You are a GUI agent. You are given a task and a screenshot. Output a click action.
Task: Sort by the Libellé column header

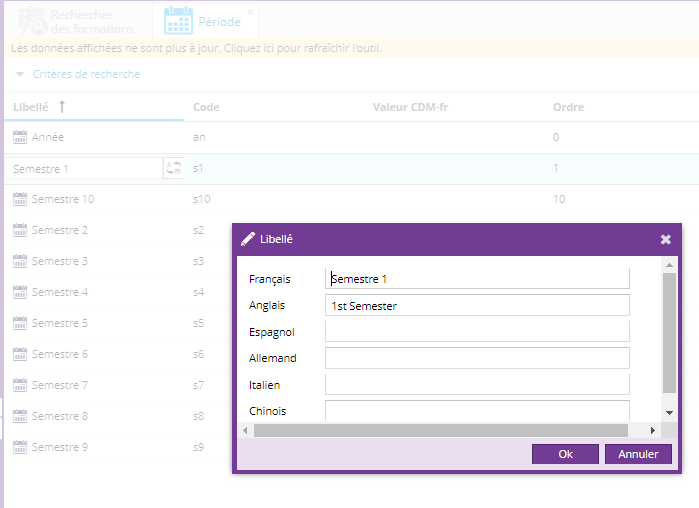(40, 107)
